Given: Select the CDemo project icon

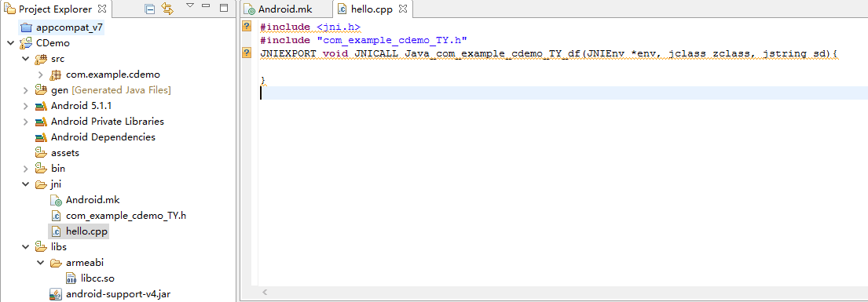Looking at the screenshot, I should [25, 43].
